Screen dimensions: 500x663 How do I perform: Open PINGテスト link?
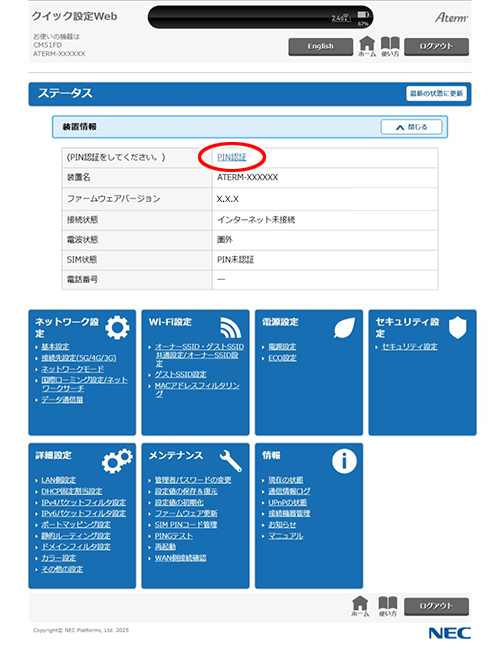coord(174,536)
